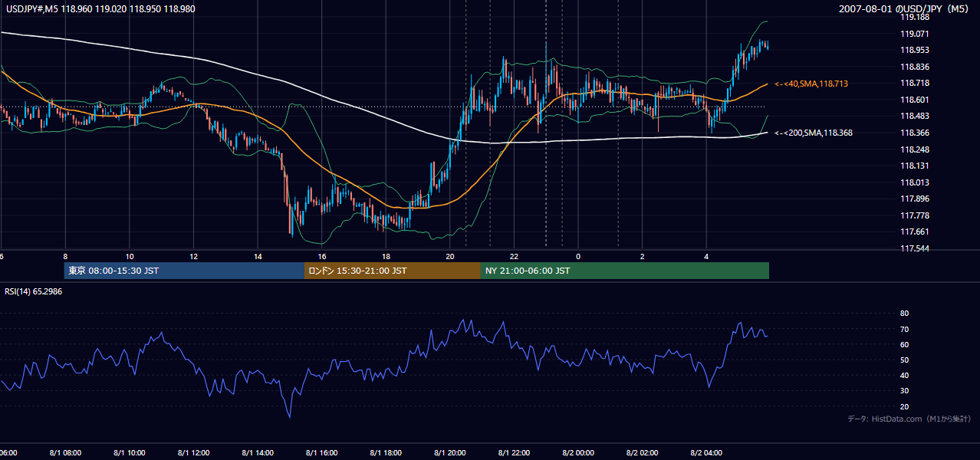The width and height of the screenshot is (980, 460).
Task: Click the 8/1 12:00 time axis label
Action: (x=193, y=453)
